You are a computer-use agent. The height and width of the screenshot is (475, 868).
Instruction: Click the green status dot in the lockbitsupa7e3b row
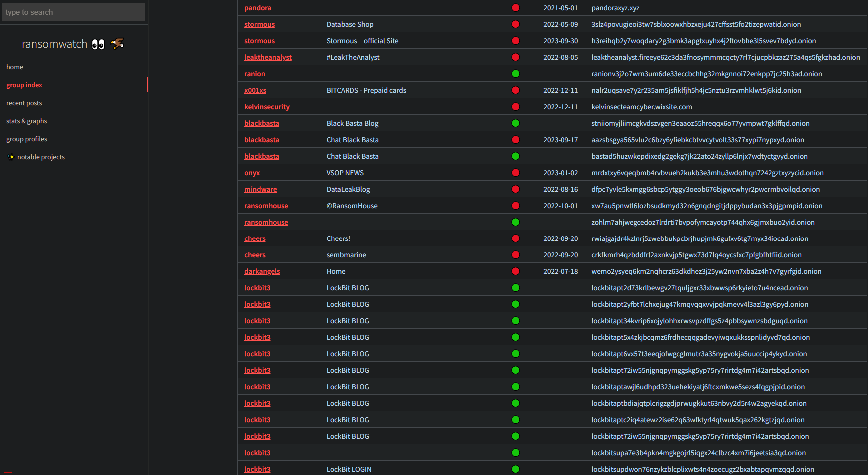(516, 453)
